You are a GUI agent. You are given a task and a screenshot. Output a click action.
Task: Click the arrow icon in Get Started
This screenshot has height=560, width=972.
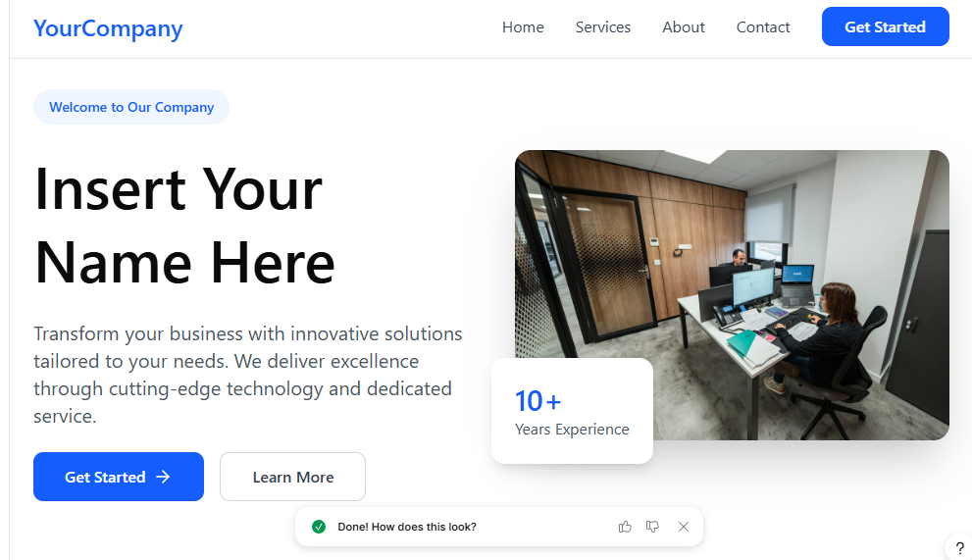(x=163, y=477)
